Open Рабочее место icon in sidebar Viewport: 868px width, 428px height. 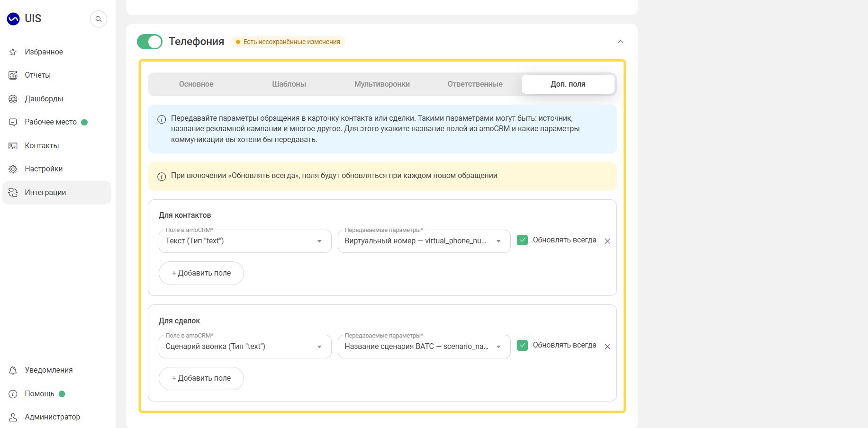tap(13, 122)
